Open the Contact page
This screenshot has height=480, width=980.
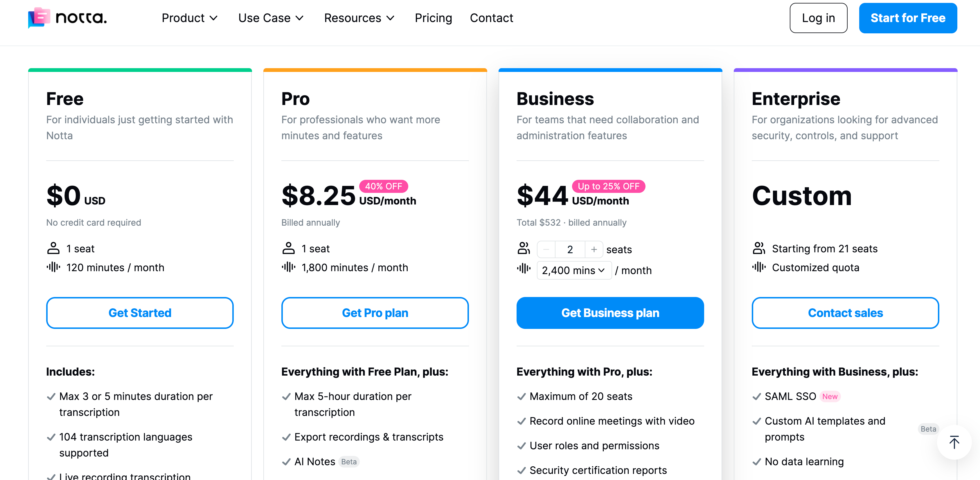coord(492,17)
